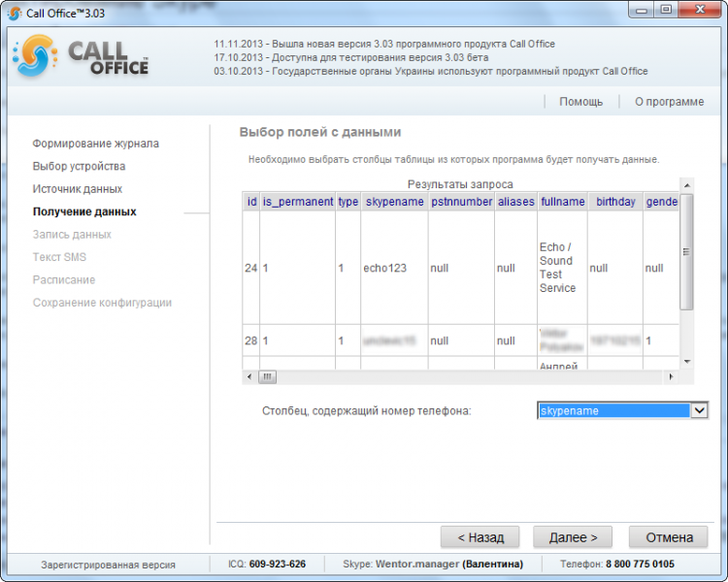Click the id cell 24
The width and height of the screenshot is (728, 582).
tap(251, 269)
